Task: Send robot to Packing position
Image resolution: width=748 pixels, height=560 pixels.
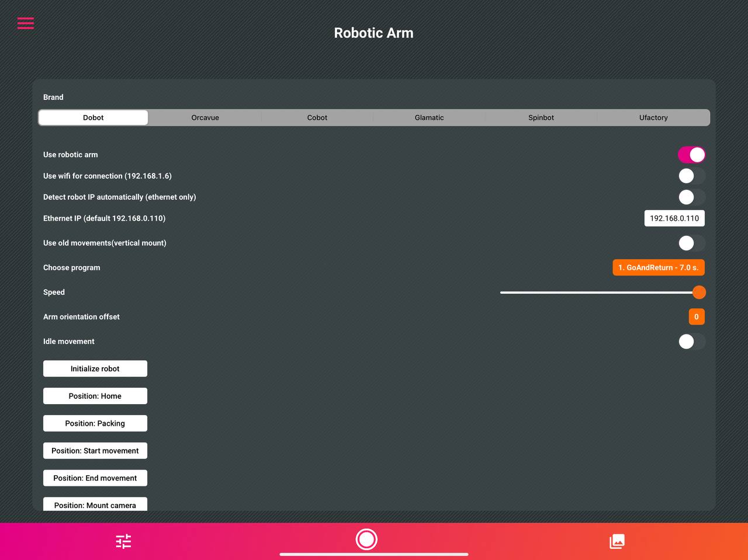Action: coord(95,423)
